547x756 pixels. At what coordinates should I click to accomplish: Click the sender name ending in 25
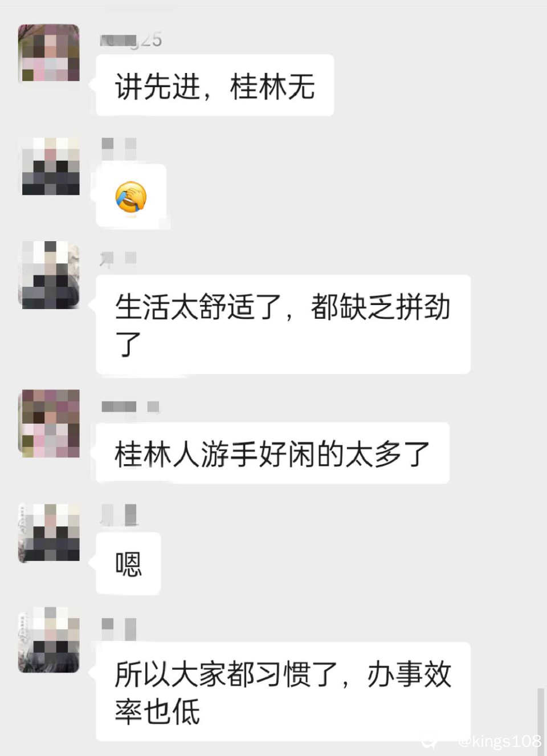(x=131, y=40)
